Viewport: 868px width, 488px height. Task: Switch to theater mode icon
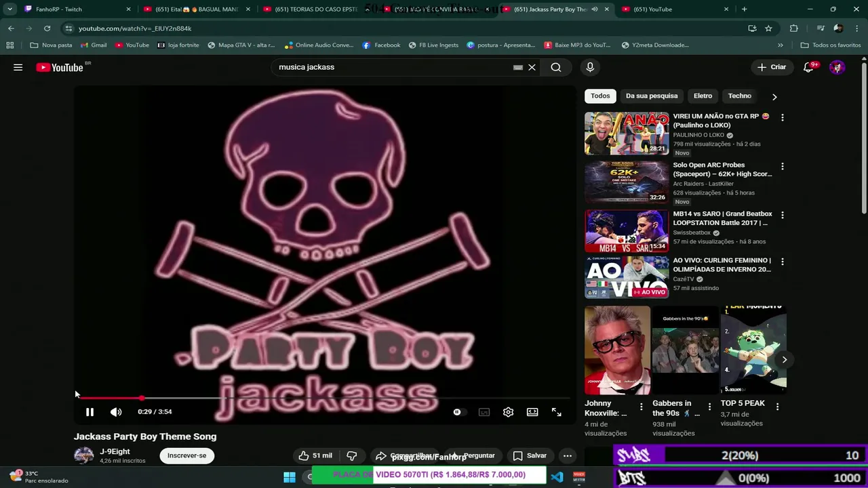coord(532,411)
